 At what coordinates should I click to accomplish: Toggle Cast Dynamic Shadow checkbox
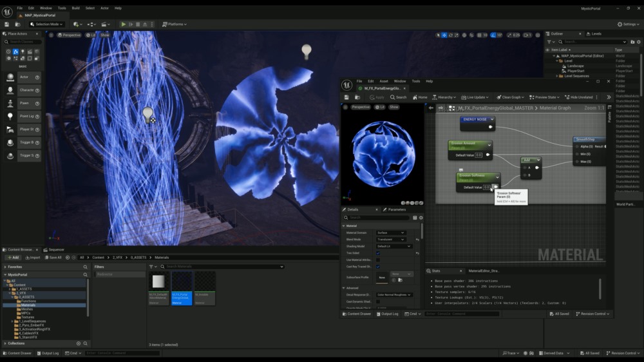378,301
